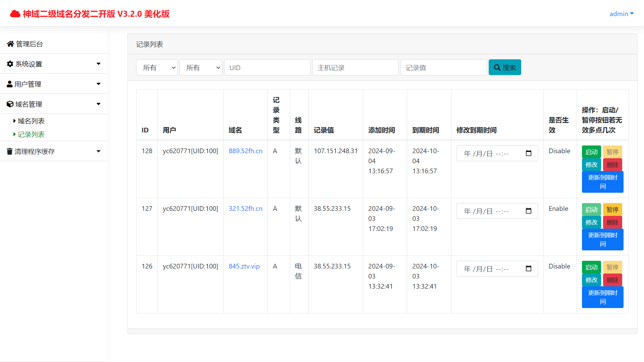Click the gear icon for 系统设置
This screenshot has height=362, width=644.
click(10, 64)
